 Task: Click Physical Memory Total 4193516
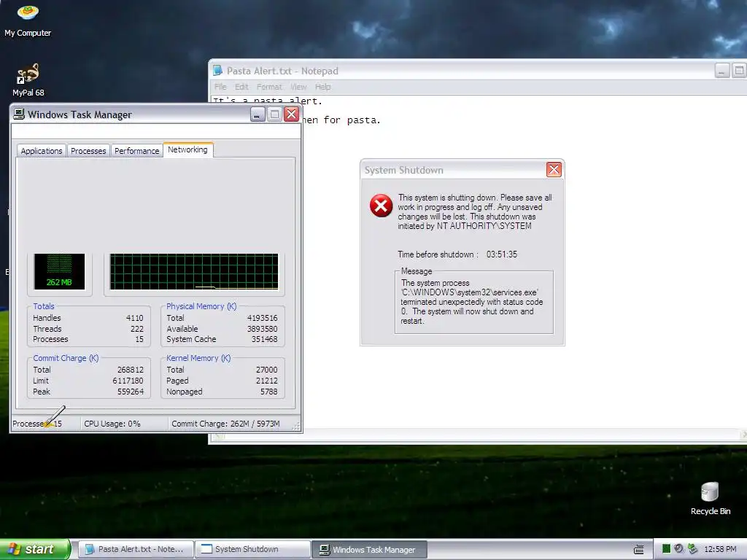(262, 318)
